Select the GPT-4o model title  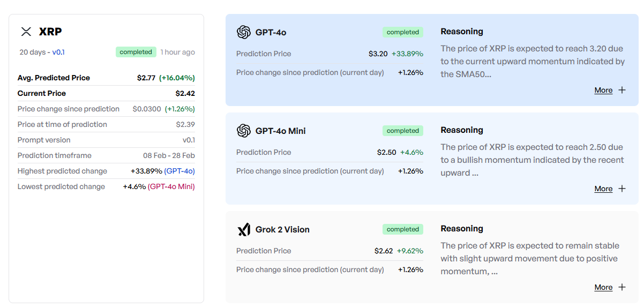(271, 32)
